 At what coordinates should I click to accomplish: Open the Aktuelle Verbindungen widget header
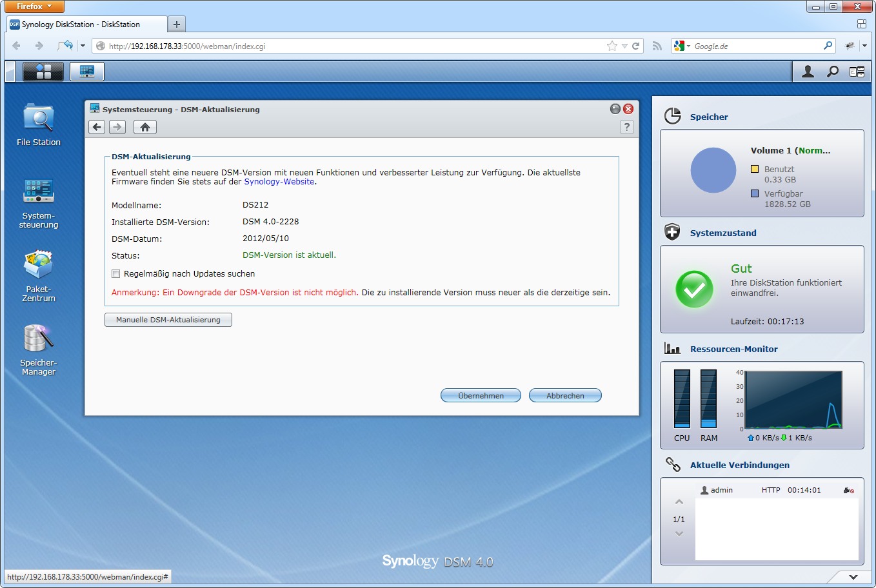739,465
